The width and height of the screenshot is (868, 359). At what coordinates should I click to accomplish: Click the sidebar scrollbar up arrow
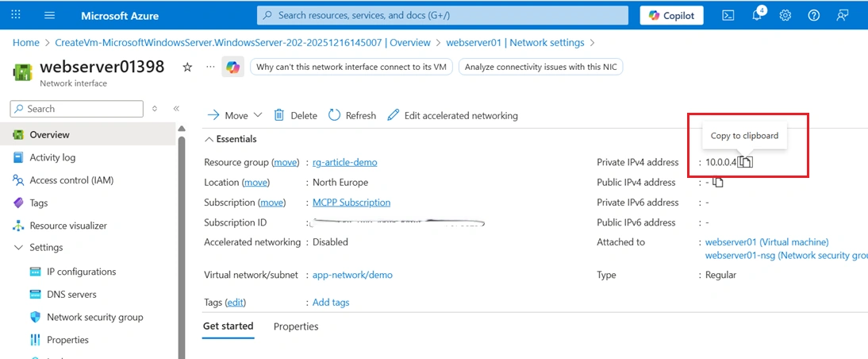(x=181, y=129)
